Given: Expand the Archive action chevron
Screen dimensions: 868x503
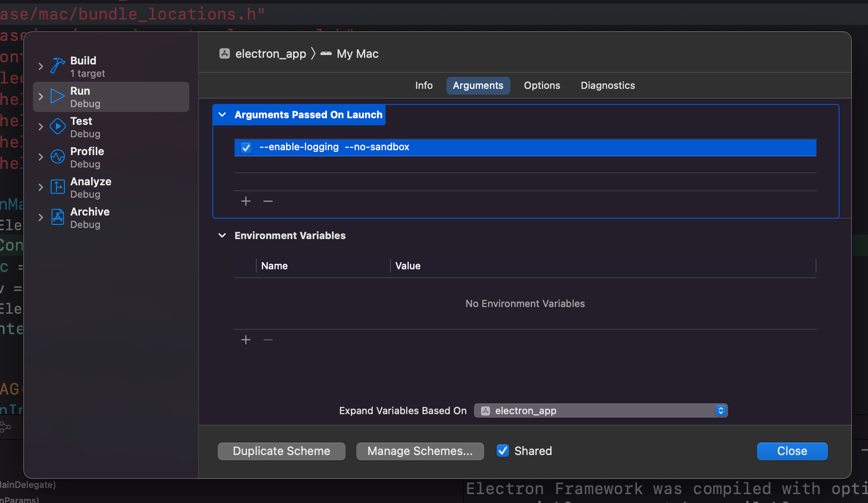Looking at the screenshot, I should point(41,217).
